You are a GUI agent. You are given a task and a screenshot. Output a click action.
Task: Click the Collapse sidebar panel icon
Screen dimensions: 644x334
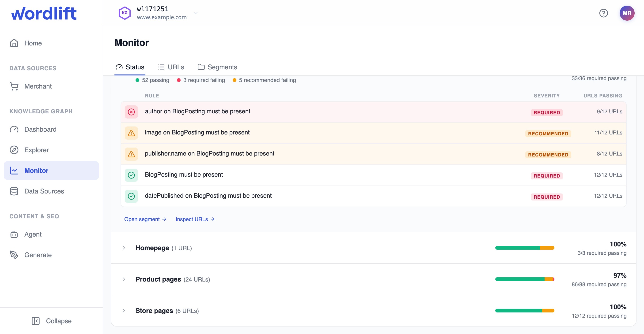35,321
